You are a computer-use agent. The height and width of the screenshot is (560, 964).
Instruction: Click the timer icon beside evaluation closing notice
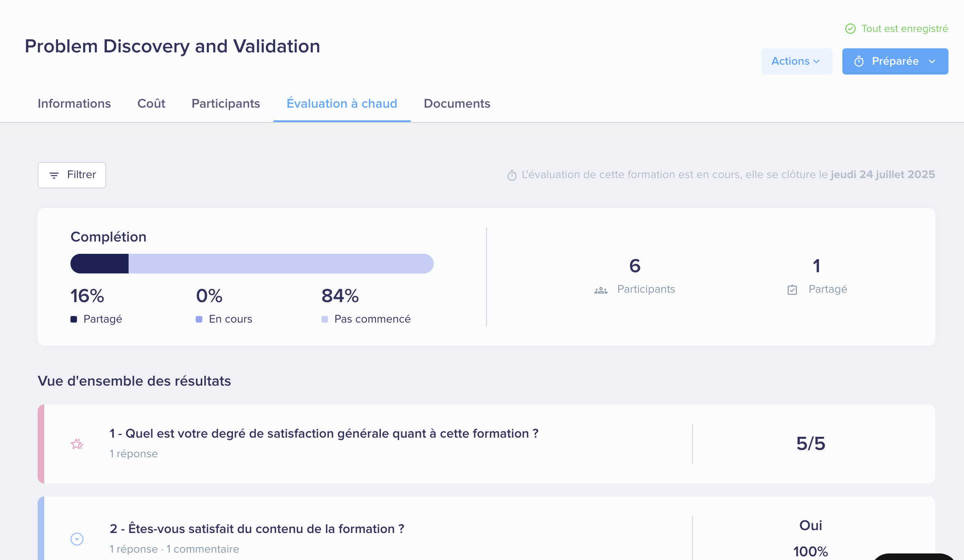(512, 175)
